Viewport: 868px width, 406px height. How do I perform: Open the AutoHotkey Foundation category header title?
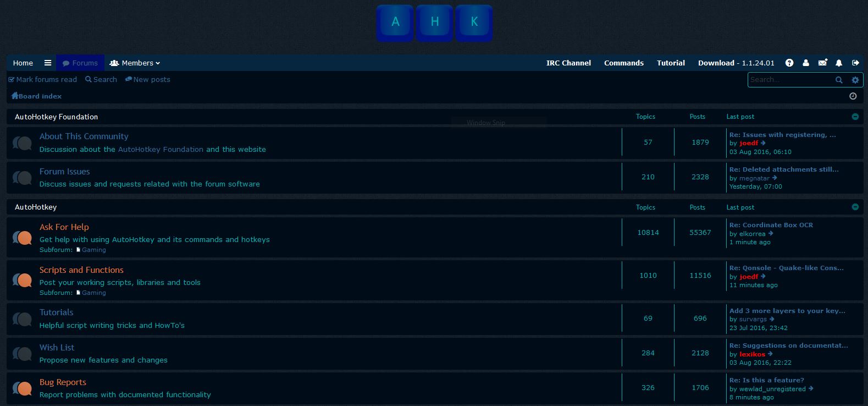pos(56,117)
